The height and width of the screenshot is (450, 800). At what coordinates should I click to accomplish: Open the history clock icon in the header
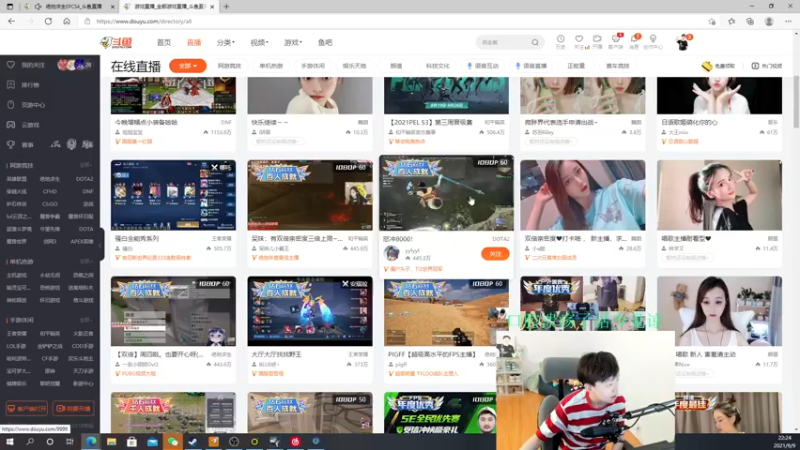point(560,41)
